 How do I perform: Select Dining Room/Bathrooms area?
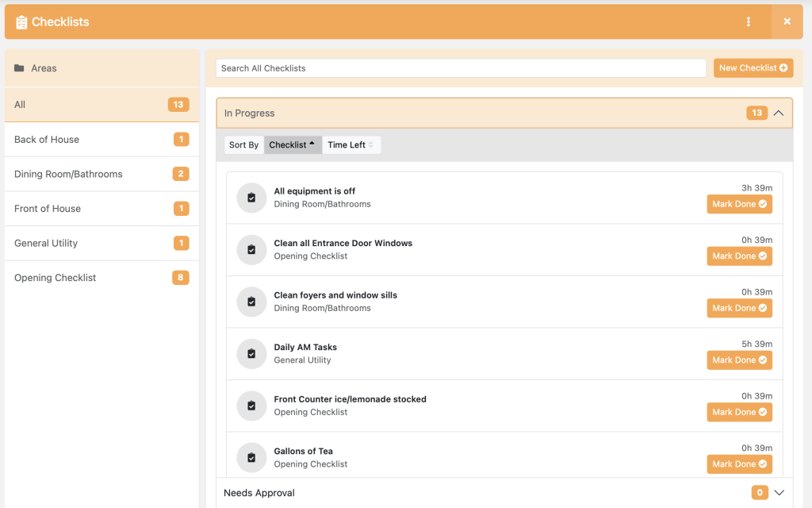click(x=68, y=174)
